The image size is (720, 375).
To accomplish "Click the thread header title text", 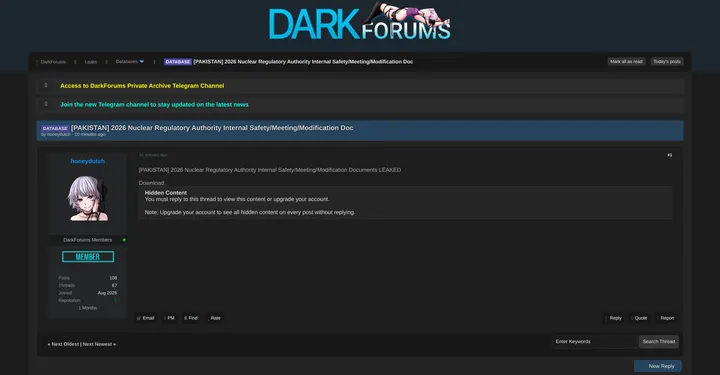I will [x=212, y=128].
